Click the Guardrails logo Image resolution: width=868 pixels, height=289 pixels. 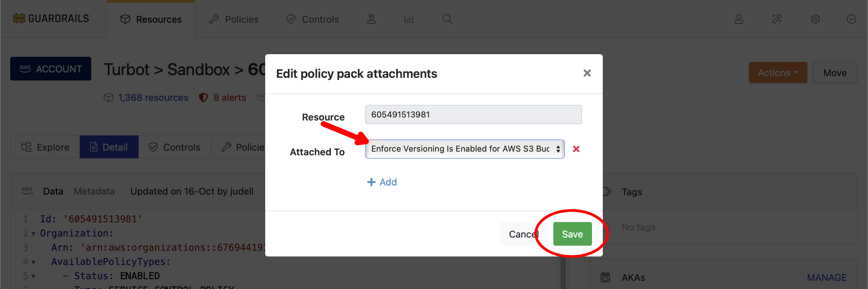(51, 18)
